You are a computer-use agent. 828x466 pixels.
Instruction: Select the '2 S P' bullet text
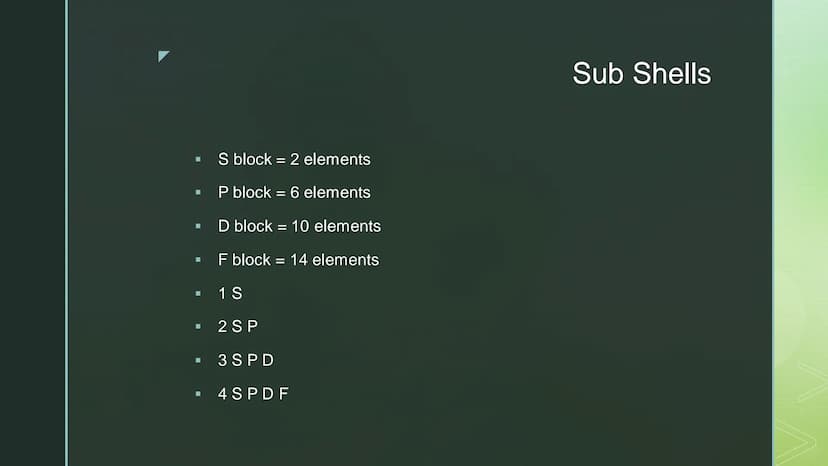[238, 327]
